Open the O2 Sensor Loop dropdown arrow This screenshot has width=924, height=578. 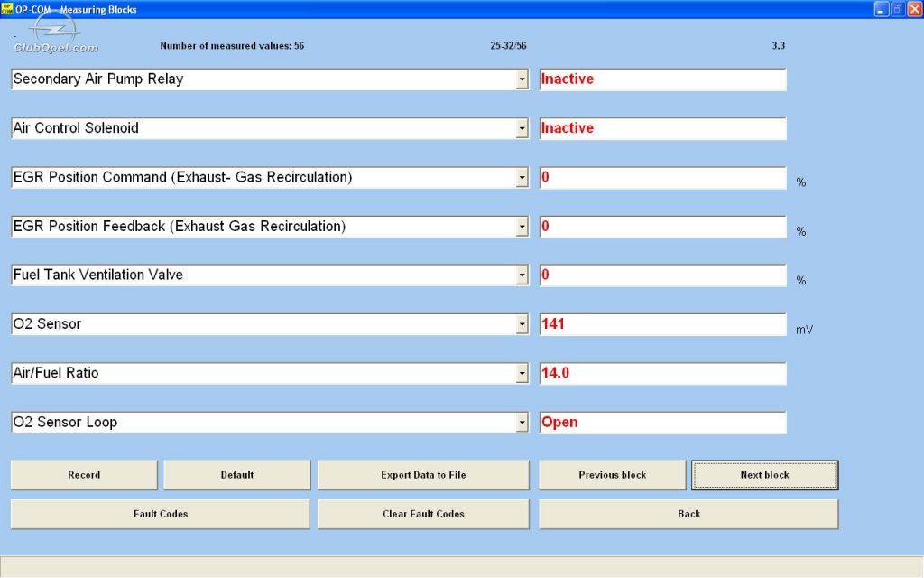tap(522, 423)
